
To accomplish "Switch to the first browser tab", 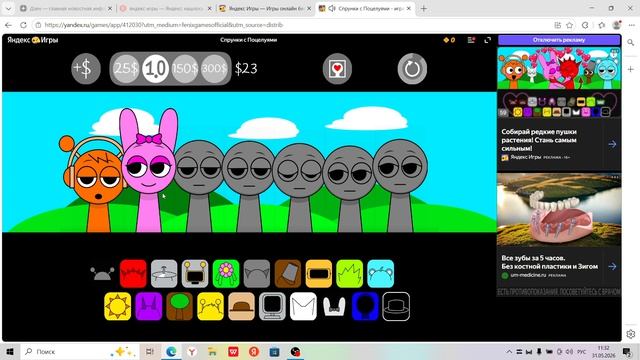I will [66, 8].
